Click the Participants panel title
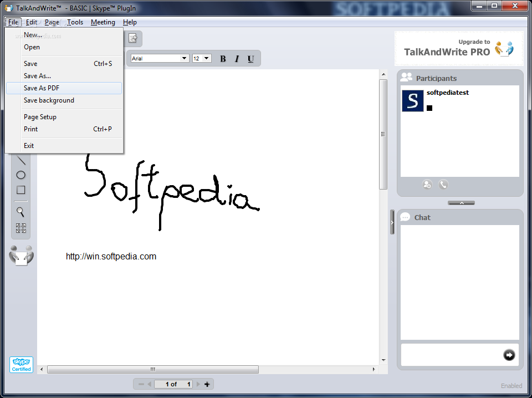532x398 pixels. tap(436, 78)
